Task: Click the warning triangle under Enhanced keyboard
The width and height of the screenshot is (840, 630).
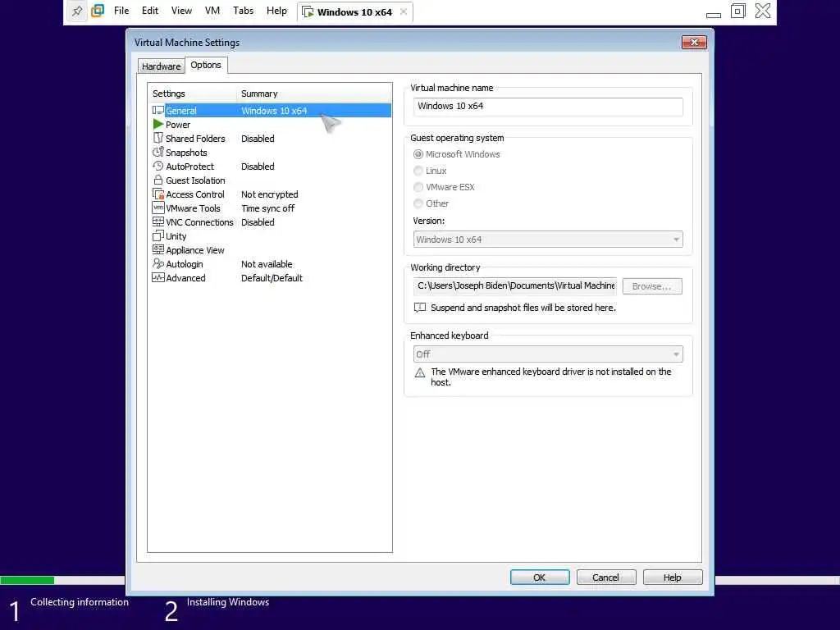Action: point(420,373)
